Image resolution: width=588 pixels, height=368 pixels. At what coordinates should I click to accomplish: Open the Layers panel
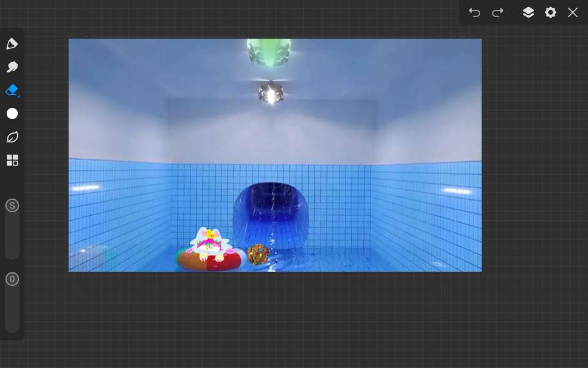coord(528,12)
